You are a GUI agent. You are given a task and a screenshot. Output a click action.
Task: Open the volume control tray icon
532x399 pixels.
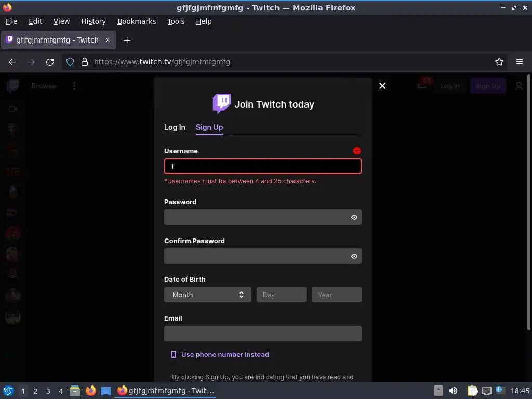pyautogui.click(x=453, y=391)
